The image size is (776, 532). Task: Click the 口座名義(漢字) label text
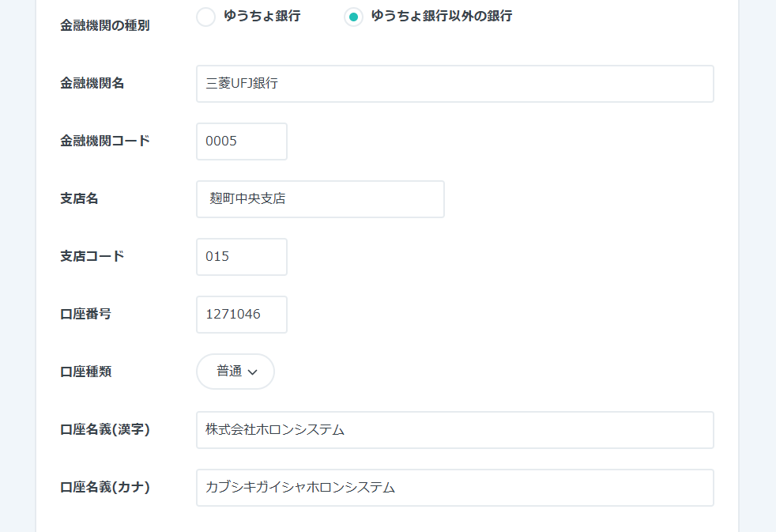pos(105,429)
